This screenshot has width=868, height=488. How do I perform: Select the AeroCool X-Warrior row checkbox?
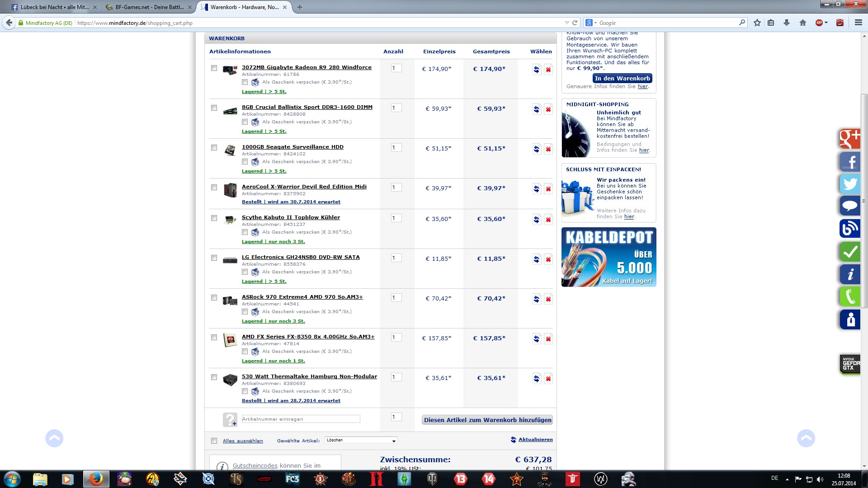pos(214,188)
